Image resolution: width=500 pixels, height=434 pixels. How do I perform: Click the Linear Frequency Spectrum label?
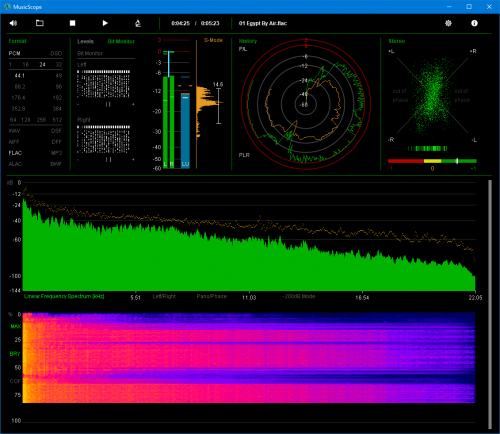(64, 296)
